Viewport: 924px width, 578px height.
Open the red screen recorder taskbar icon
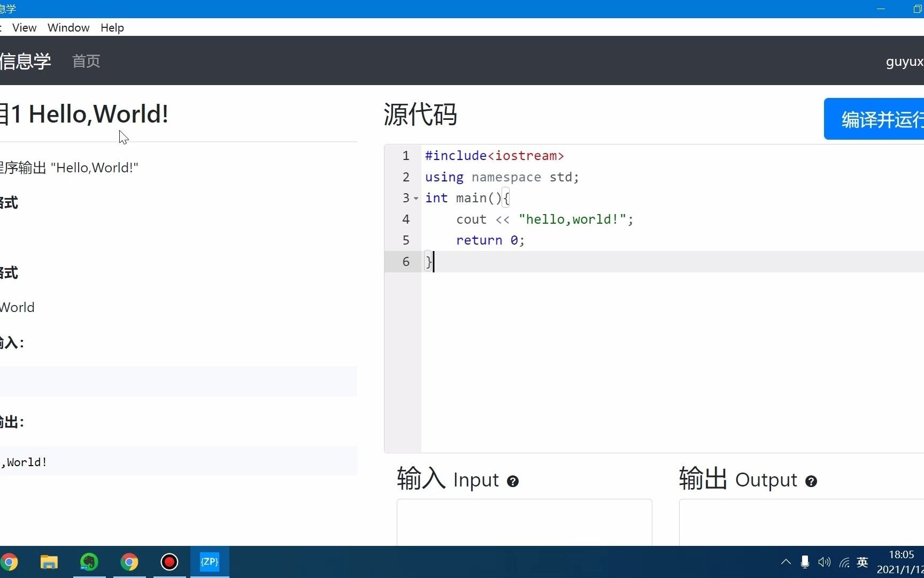point(170,562)
